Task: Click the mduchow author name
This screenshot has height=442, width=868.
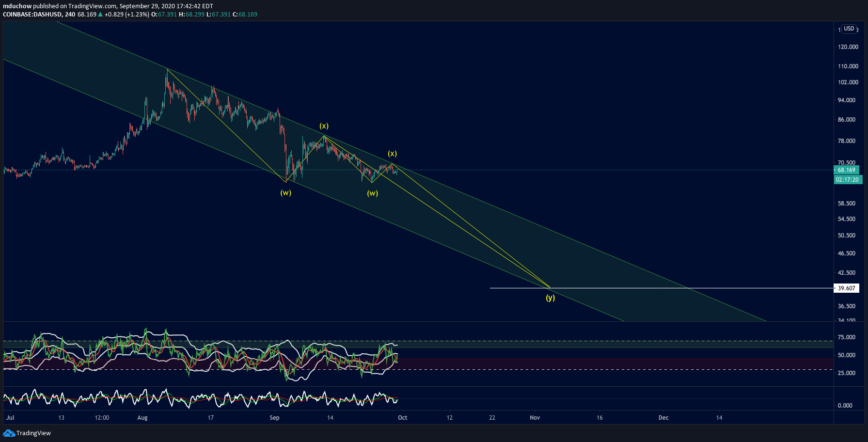Action: [17, 6]
